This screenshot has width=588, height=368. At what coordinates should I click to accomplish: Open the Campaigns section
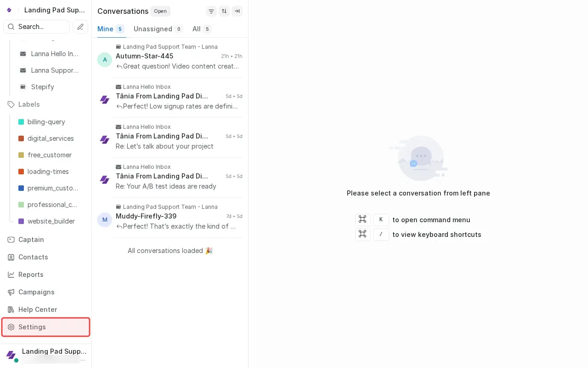pos(36,292)
